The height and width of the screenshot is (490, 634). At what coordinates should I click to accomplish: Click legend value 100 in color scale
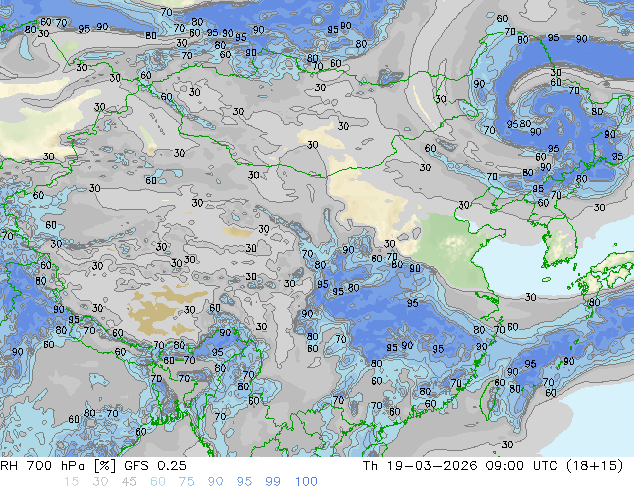point(306,482)
